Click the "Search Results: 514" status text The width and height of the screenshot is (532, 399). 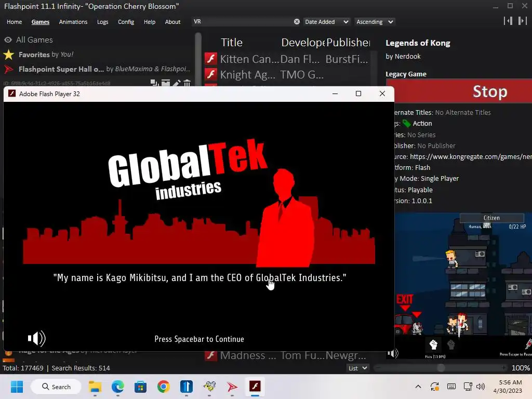pos(81,368)
